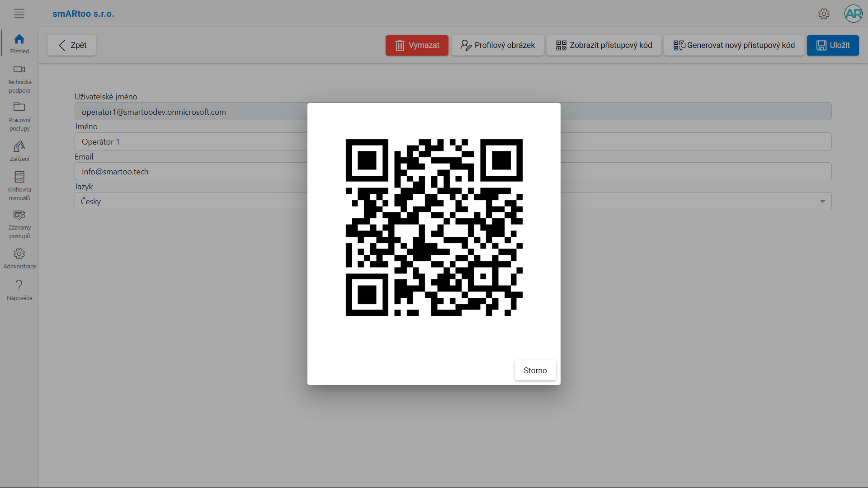The image size is (868, 488).
Task: Open Nápověda help
Action: (x=19, y=290)
